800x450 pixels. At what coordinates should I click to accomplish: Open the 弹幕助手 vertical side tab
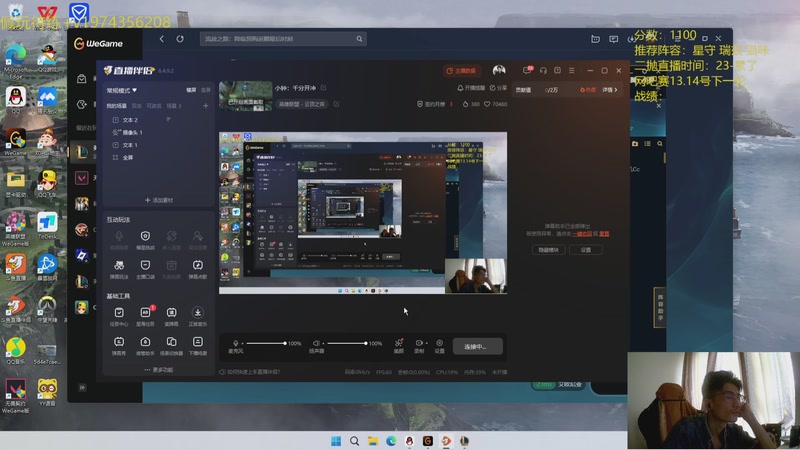tap(660, 307)
